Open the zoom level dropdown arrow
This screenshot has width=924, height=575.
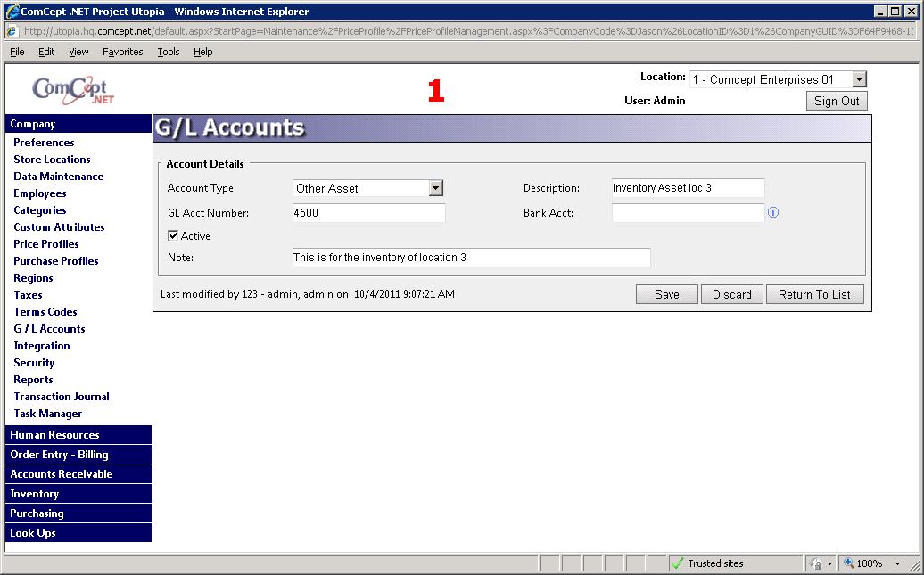click(x=898, y=563)
